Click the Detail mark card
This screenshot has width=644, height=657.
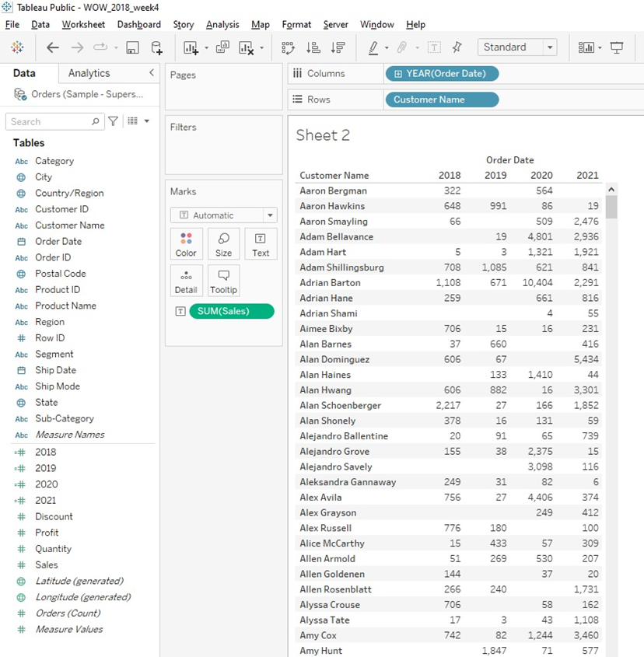186,281
